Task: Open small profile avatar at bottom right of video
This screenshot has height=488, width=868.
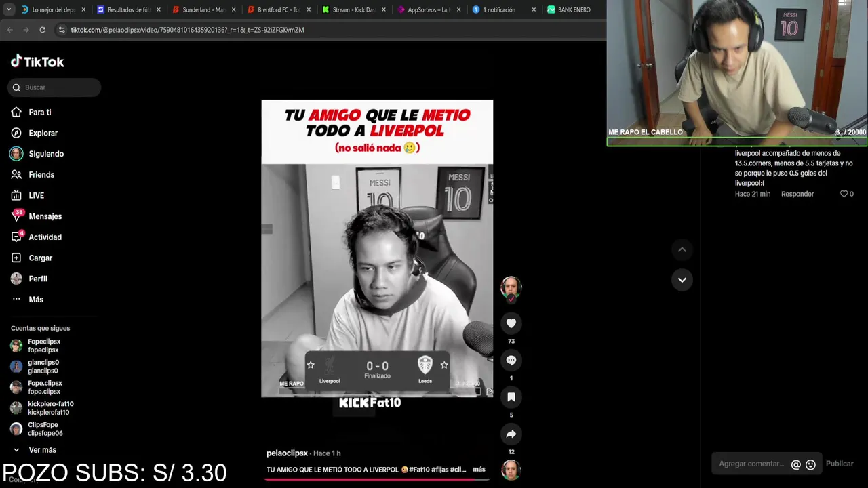Action: 511,469
